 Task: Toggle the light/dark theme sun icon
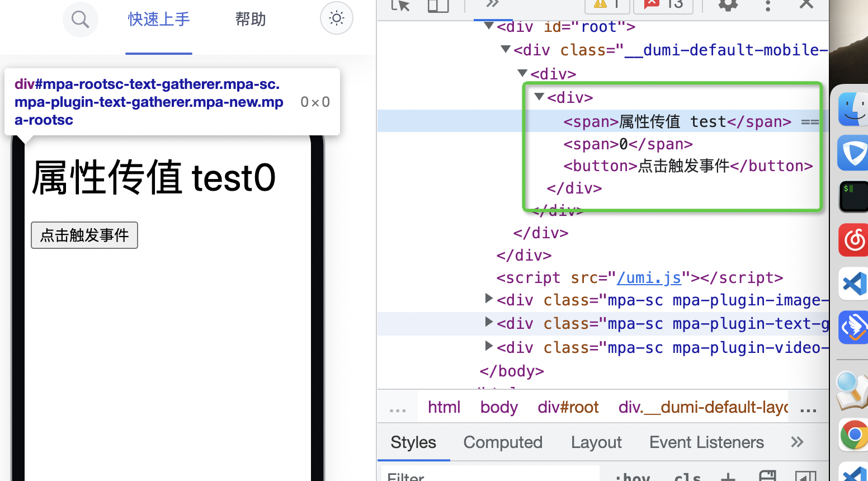click(x=337, y=18)
